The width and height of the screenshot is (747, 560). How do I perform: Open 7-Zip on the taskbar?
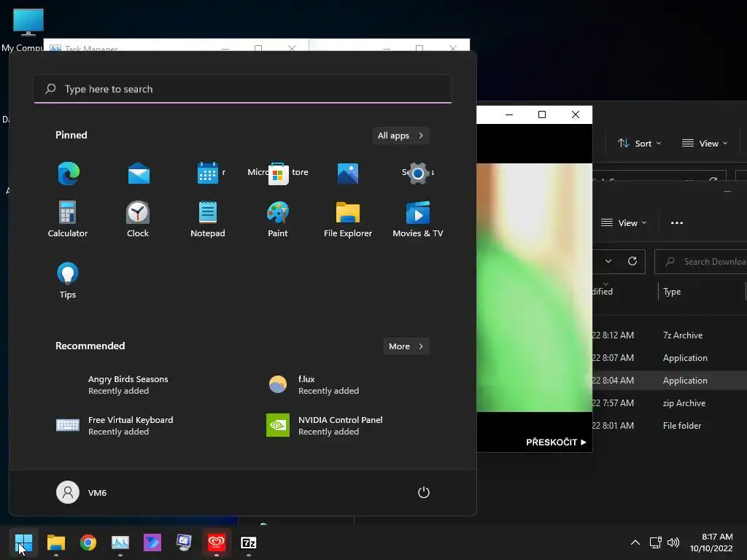point(249,542)
